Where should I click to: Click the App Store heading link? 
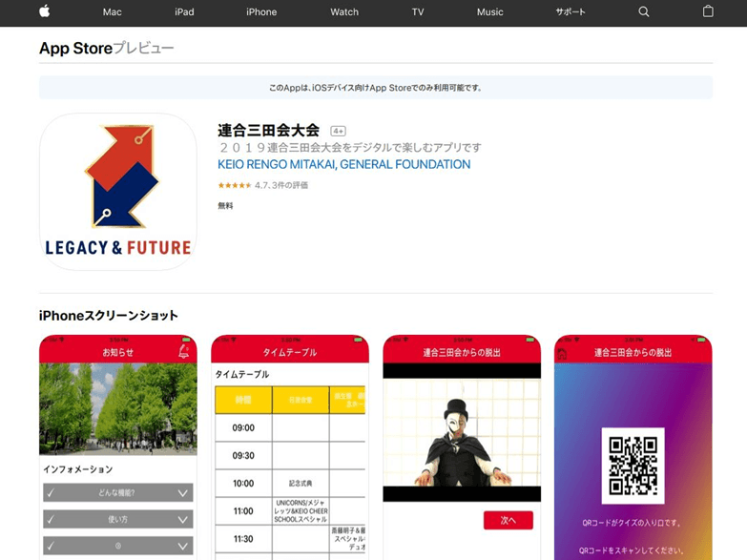click(x=75, y=48)
